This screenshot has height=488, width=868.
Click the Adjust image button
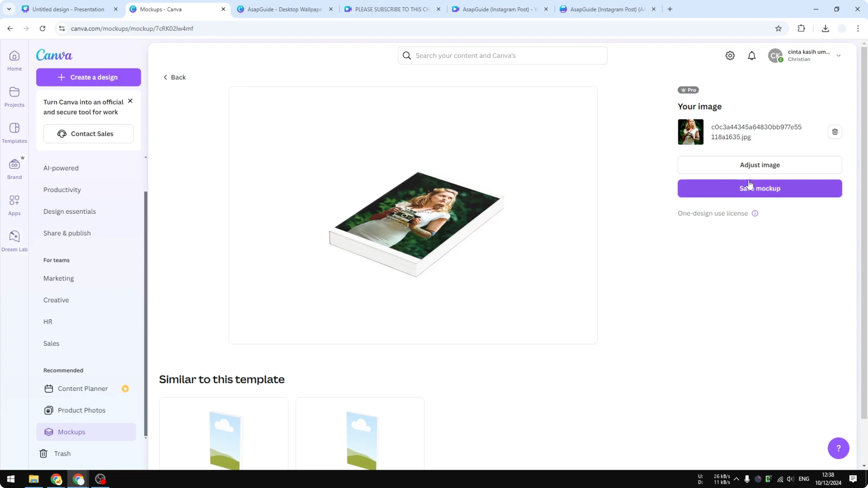(759, 165)
